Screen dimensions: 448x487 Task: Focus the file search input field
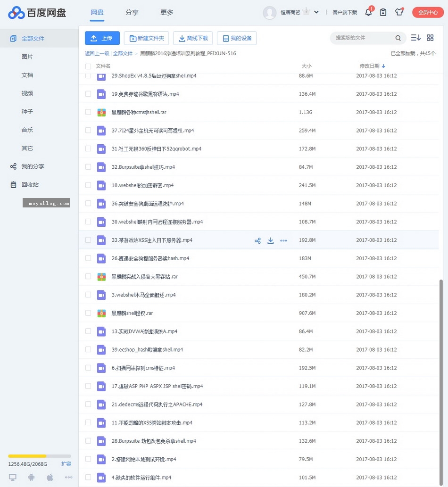pyautogui.click(x=364, y=38)
